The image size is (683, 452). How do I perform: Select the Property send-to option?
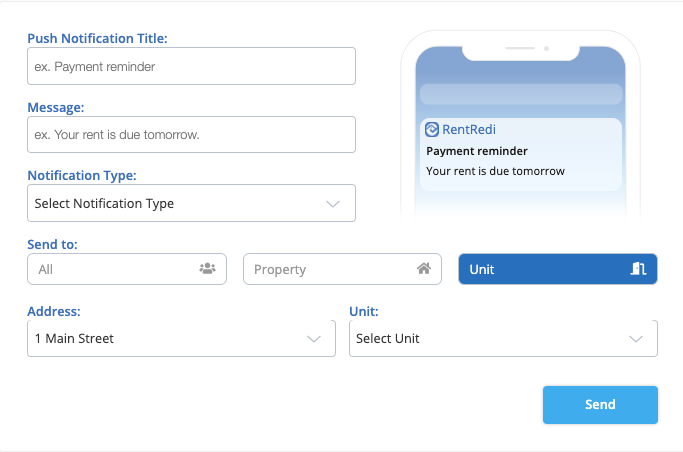(342, 269)
